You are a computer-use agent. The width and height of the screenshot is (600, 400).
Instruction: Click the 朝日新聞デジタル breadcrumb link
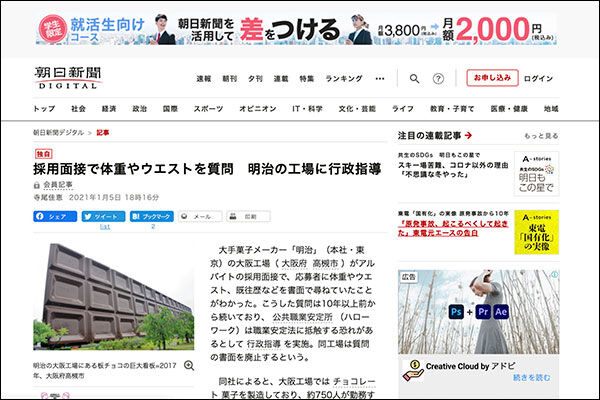(58, 132)
